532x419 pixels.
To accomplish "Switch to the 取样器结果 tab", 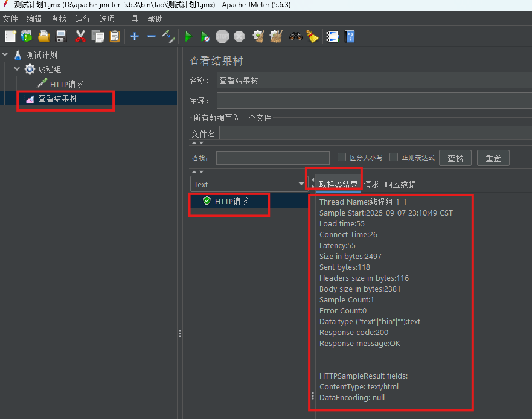I will [338, 184].
